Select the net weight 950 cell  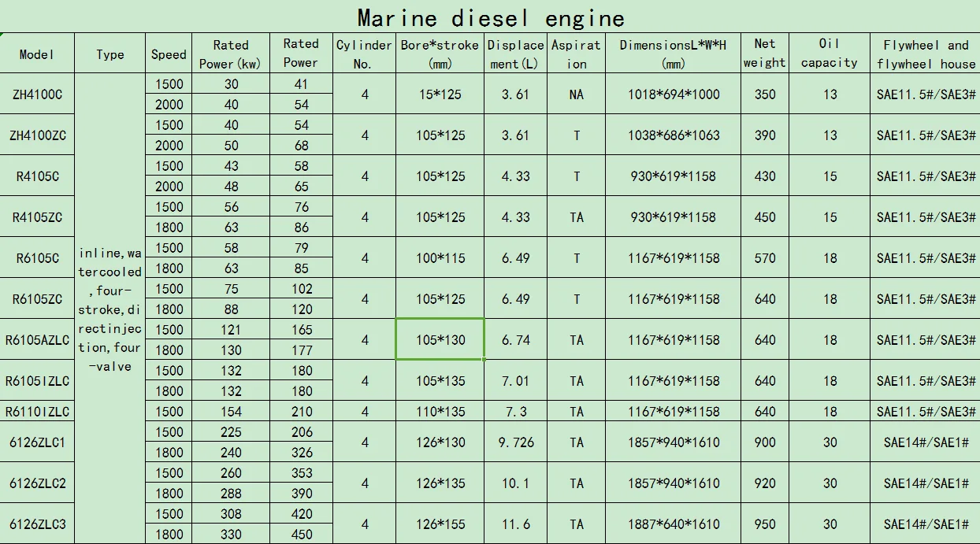pos(764,524)
